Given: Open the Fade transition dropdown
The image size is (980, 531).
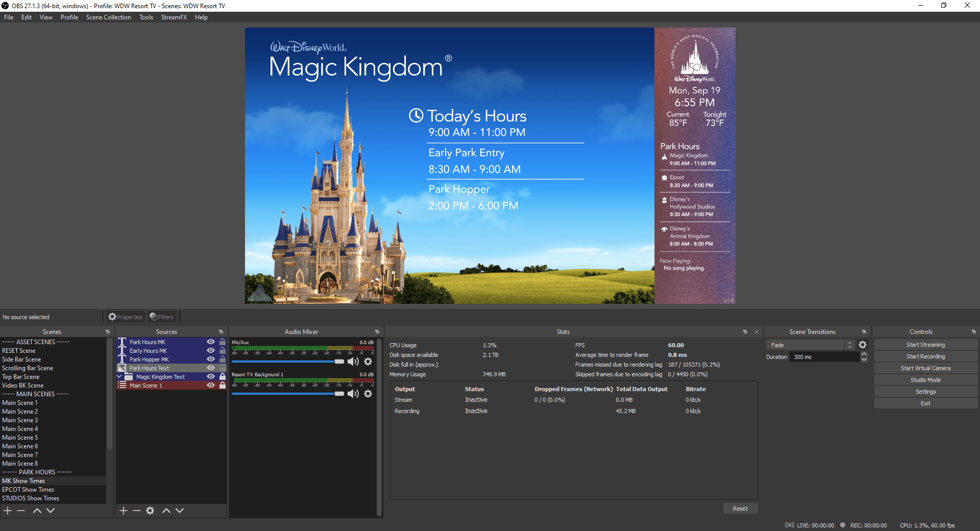Looking at the screenshot, I should pyautogui.click(x=811, y=345).
